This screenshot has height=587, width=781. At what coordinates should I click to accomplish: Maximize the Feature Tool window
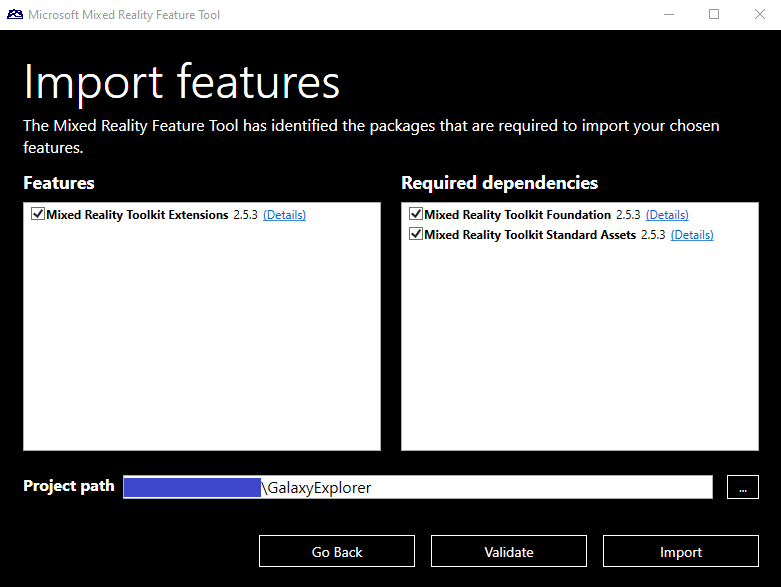[x=714, y=15]
